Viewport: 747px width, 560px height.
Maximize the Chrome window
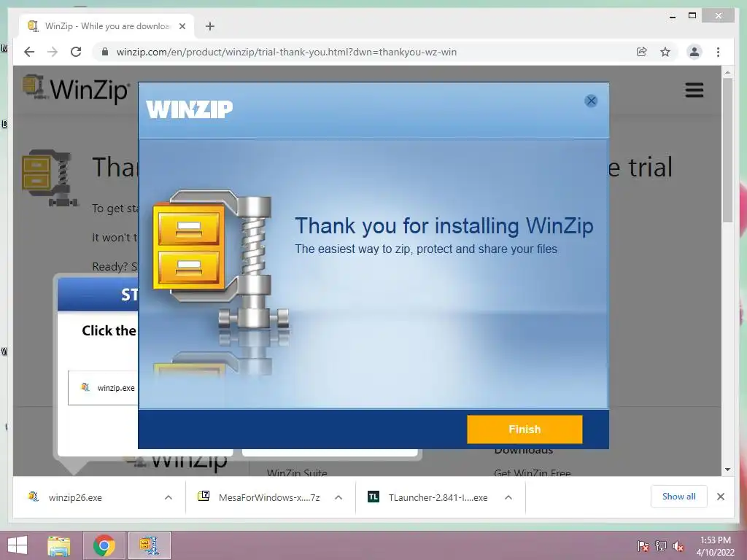(692, 16)
